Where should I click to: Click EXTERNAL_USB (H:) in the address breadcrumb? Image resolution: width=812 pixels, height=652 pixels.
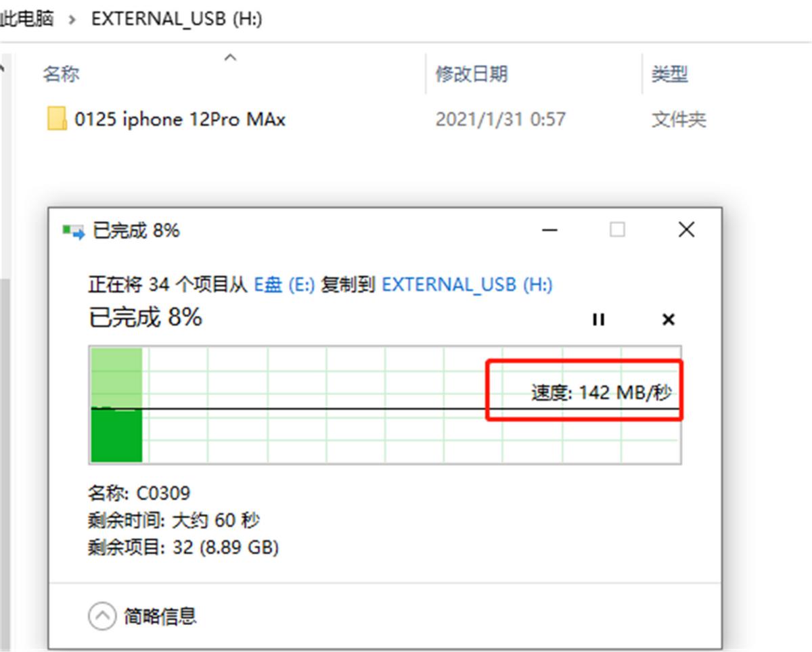pyautogui.click(x=177, y=19)
